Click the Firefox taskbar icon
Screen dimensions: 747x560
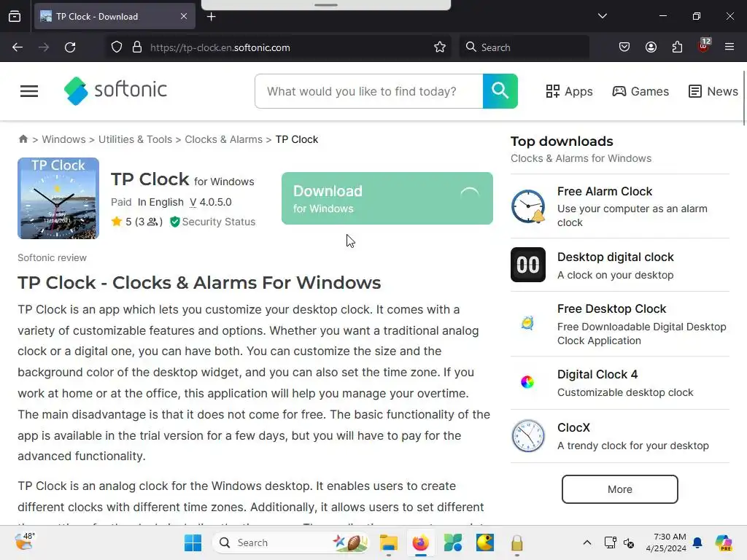click(421, 542)
